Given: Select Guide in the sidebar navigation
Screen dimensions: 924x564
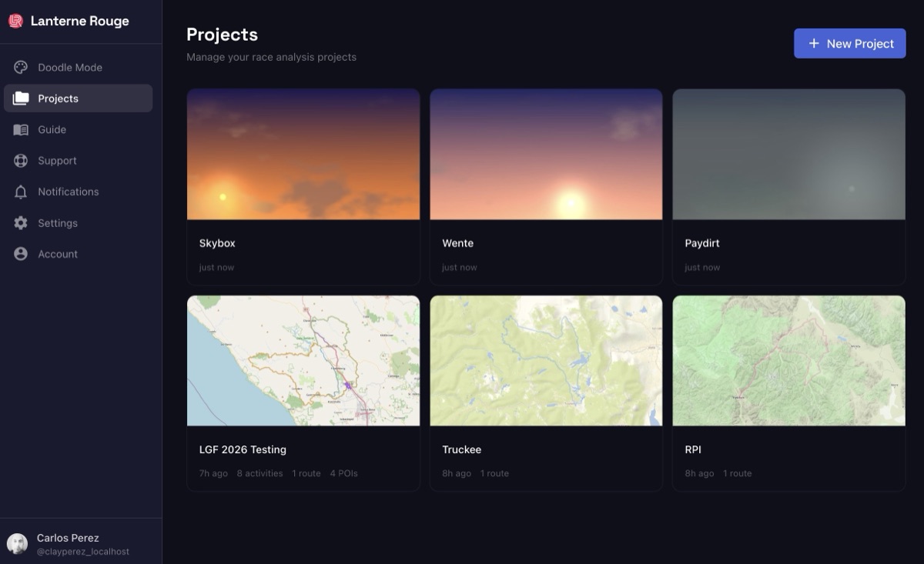Looking at the screenshot, I should tap(54, 129).
